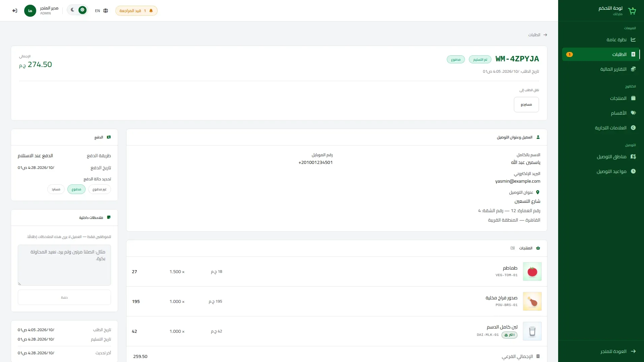This screenshot has width=644, height=362.
Task: Click SKU VEG-TOM-01 text
Action: point(506,275)
